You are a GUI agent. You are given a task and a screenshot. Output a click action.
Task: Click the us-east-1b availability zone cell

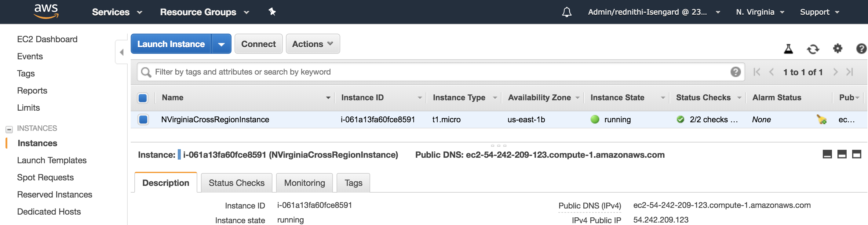526,120
